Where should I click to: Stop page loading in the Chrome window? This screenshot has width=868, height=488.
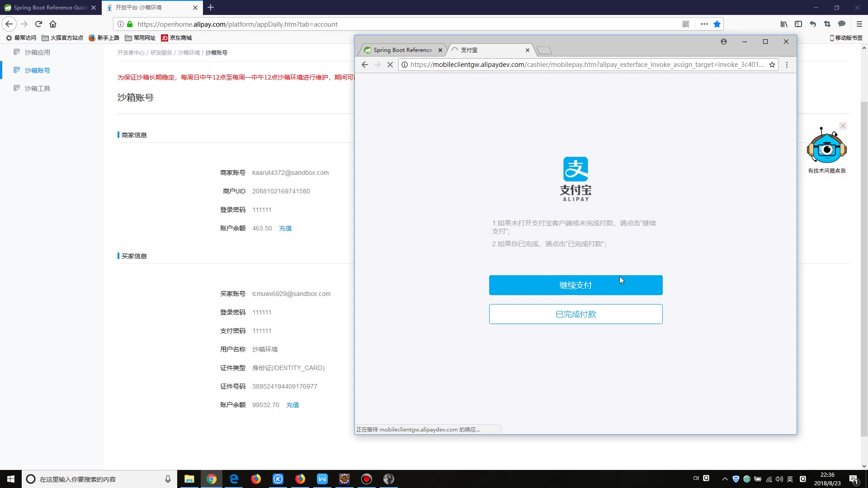tap(390, 65)
